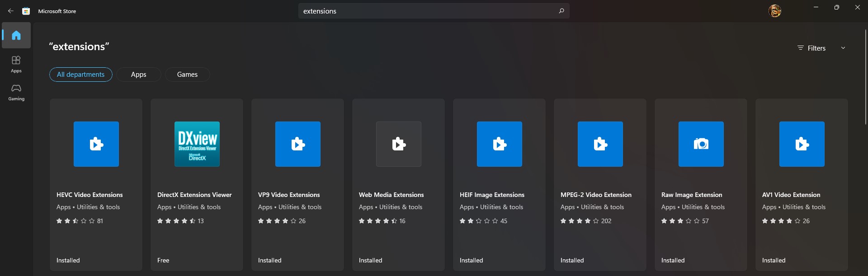Click the DXview DirectX Extensions Viewer icon

click(x=197, y=144)
